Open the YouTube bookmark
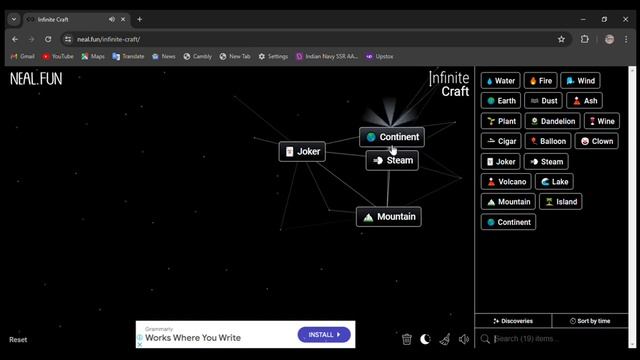 click(58, 56)
